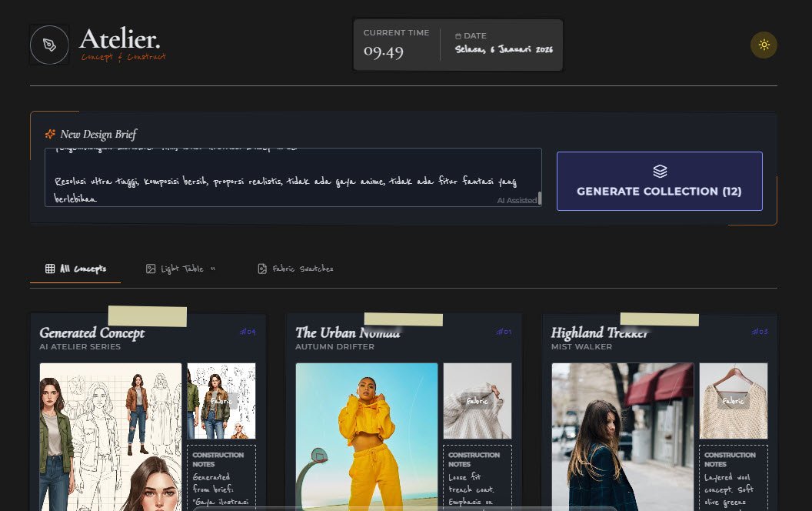Click the AI Assisted label in brief box
The image size is (812, 511).
click(517, 201)
